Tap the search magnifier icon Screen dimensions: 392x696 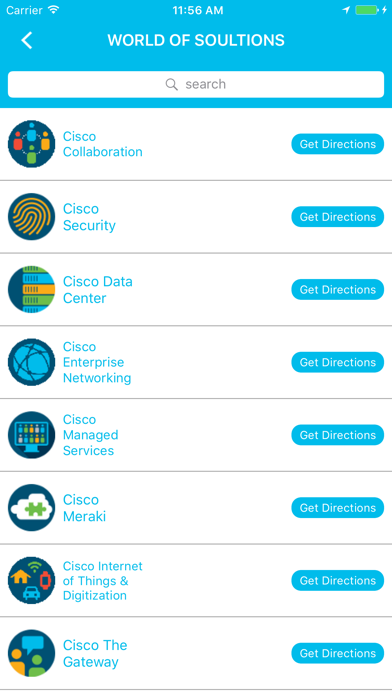coord(171,84)
